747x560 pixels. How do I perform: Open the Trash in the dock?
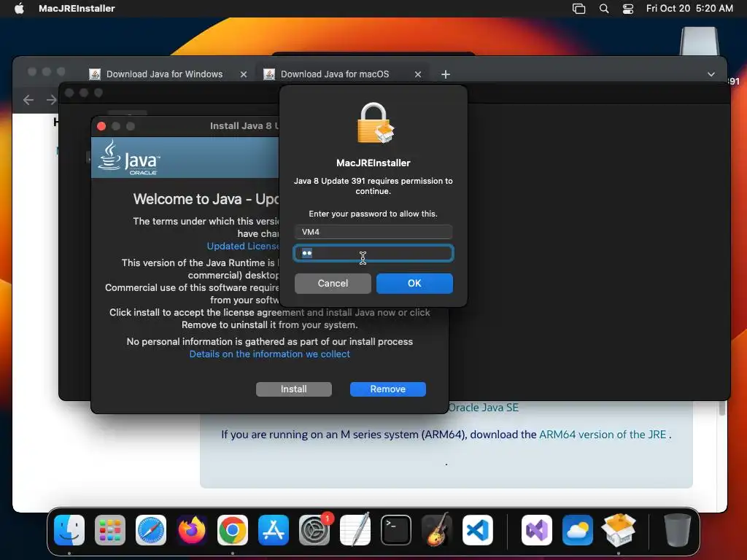click(x=677, y=530)
